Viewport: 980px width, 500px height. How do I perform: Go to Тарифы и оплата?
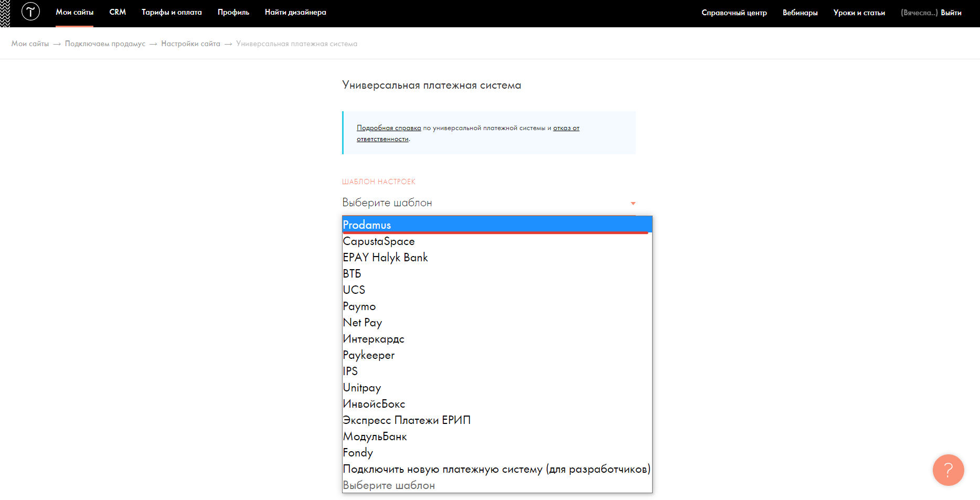coord(172,12)
